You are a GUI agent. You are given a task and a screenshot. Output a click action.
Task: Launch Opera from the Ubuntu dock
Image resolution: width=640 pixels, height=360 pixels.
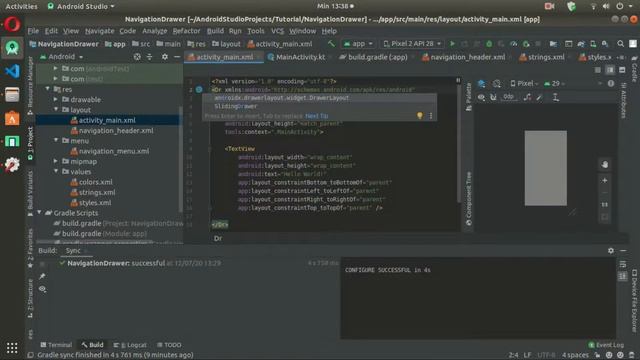pos(12,24)
